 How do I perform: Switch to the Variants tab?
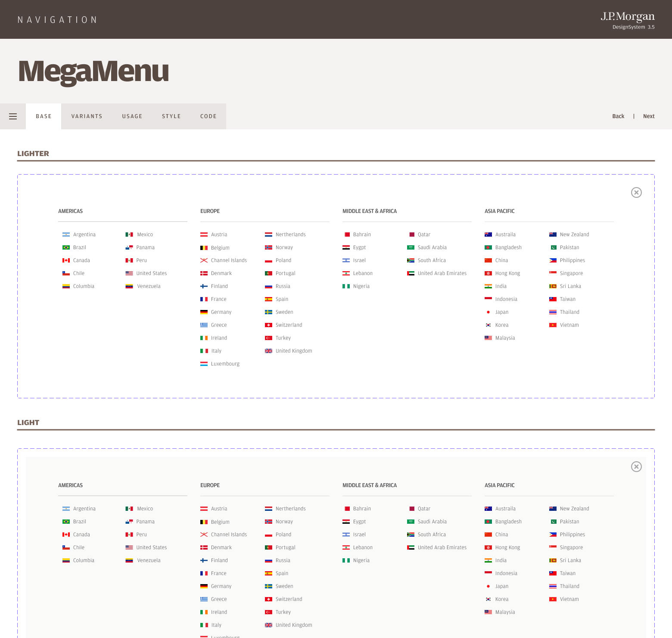pyautogui.click(x=87, y=116)
